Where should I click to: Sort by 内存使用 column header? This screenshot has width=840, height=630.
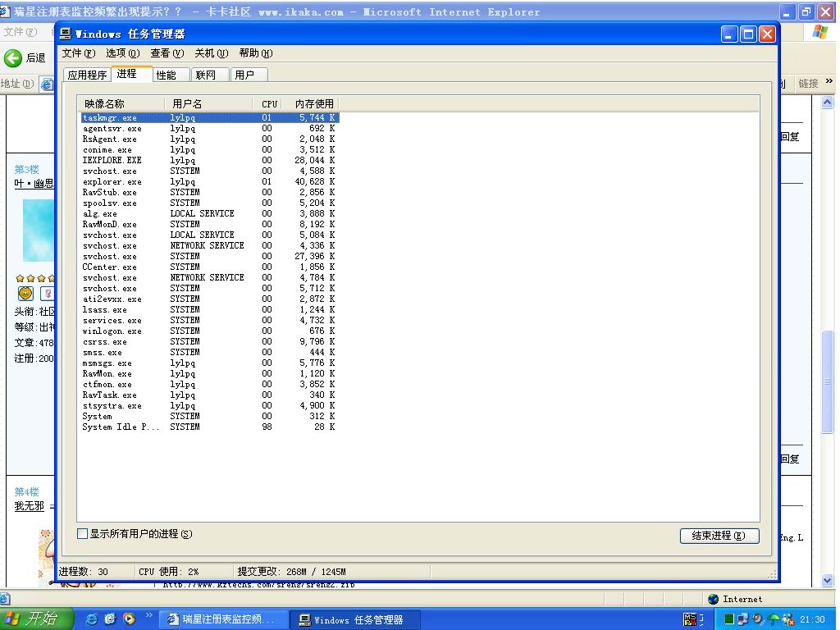[x=310, y=103]
